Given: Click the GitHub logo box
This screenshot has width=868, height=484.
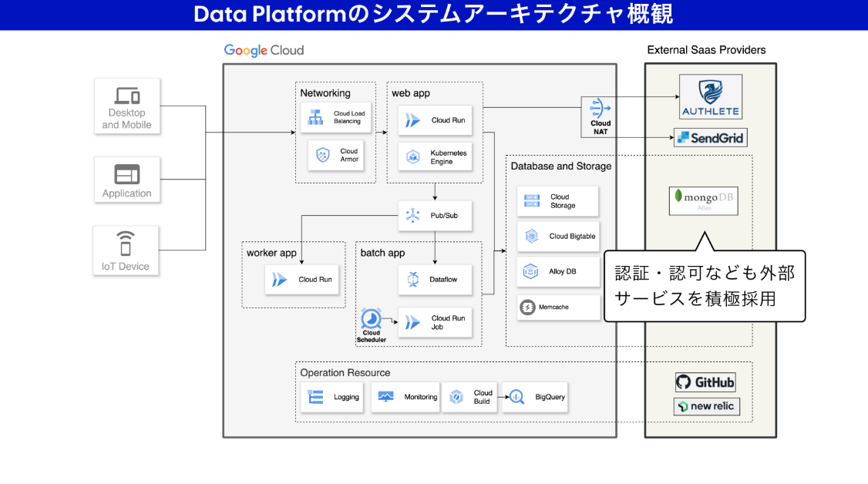Looking at the screenshot, I should point(705,382).
